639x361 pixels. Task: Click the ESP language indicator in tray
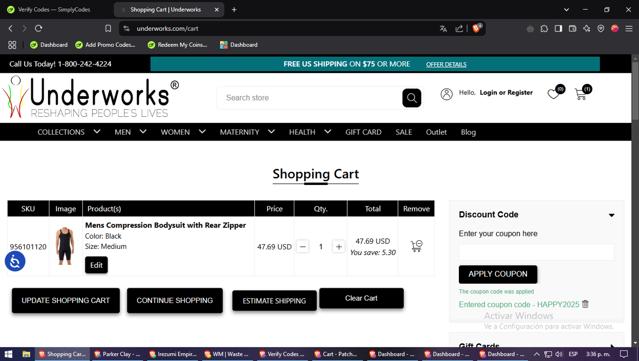tap(573, 354)
